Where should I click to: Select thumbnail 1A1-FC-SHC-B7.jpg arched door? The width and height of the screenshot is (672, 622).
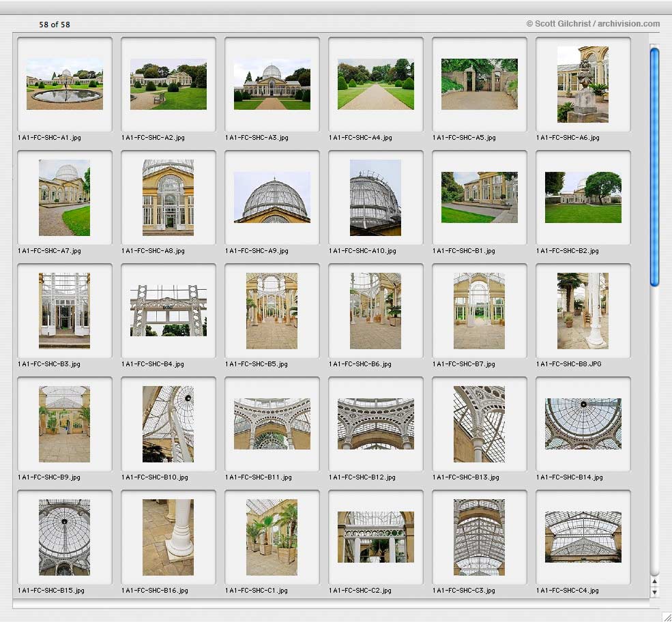tap(479, 310)
